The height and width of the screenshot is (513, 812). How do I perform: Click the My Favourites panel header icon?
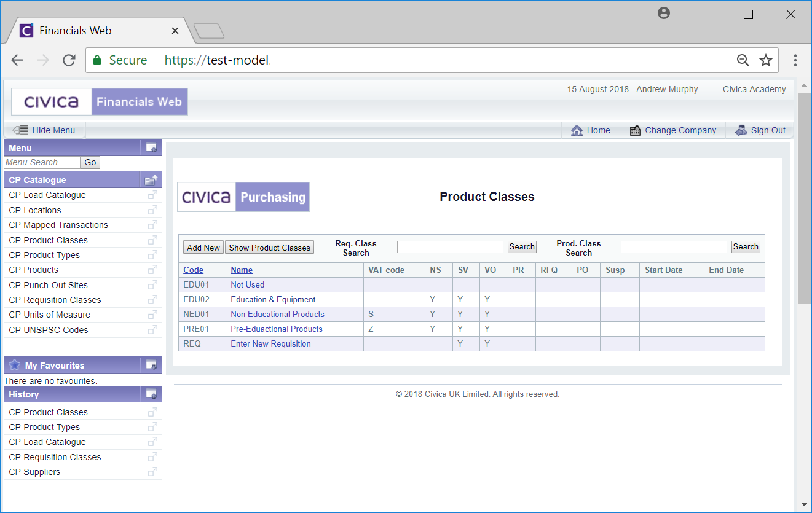151,365
